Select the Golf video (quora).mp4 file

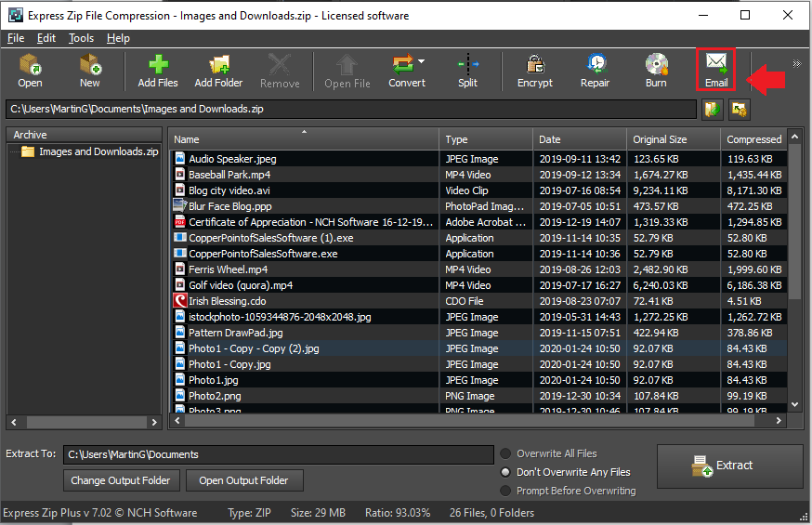[x=479, y=285]
